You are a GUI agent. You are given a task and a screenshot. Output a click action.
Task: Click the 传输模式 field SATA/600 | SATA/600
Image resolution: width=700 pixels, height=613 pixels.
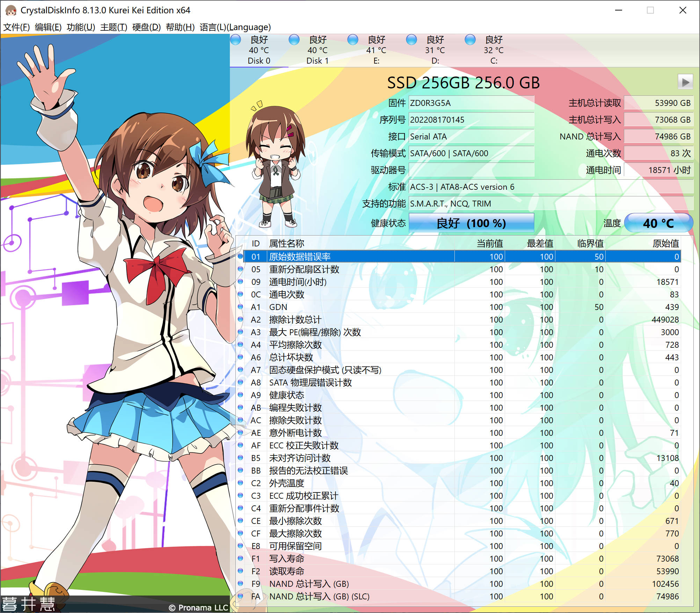point(471,153)
